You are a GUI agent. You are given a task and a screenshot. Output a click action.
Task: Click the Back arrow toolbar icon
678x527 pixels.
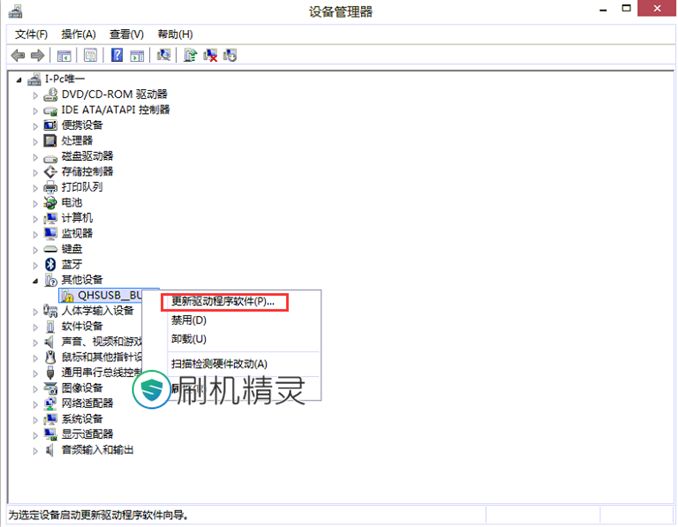click(x=18, y=55)
